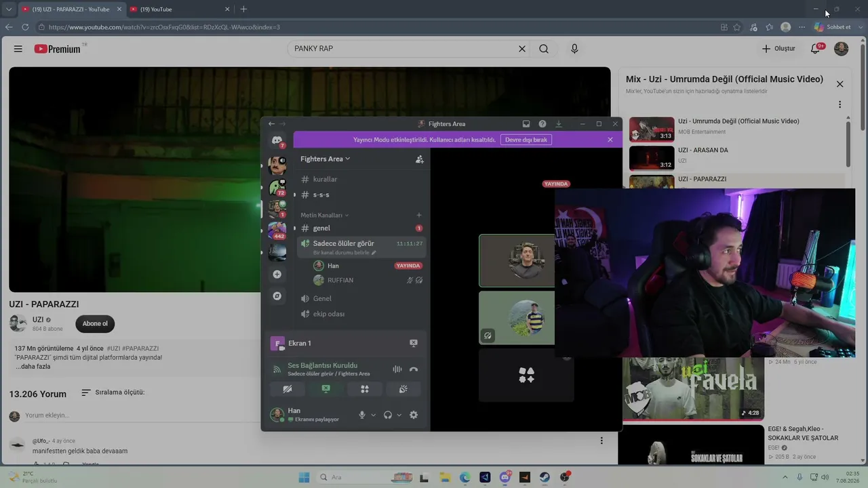Create a new channel under Metin Kanalları

[x=419, y=215]
